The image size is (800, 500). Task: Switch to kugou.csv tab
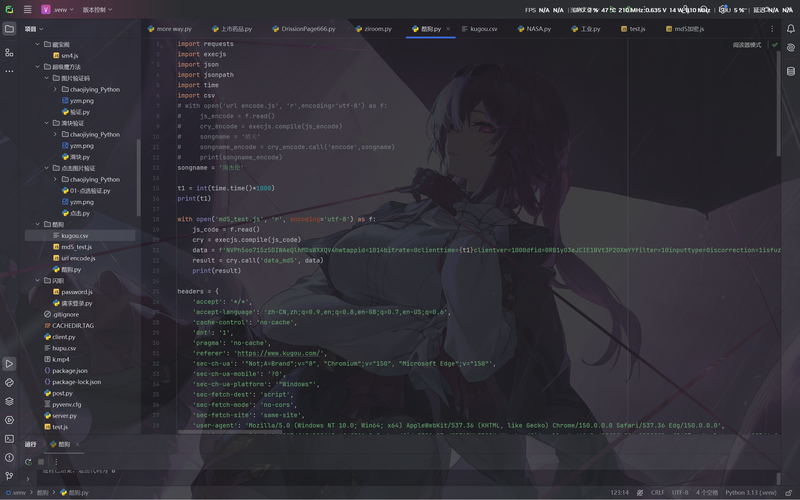point(480,29)
